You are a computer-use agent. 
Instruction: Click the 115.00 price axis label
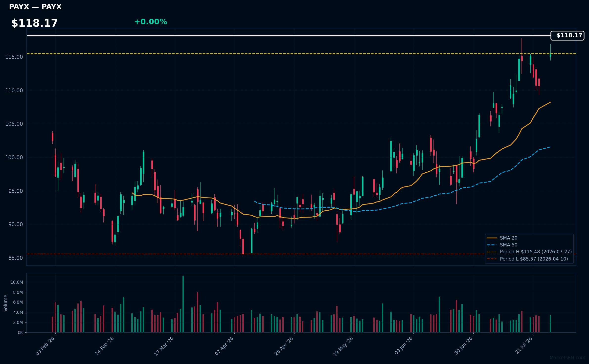point(14,57)
